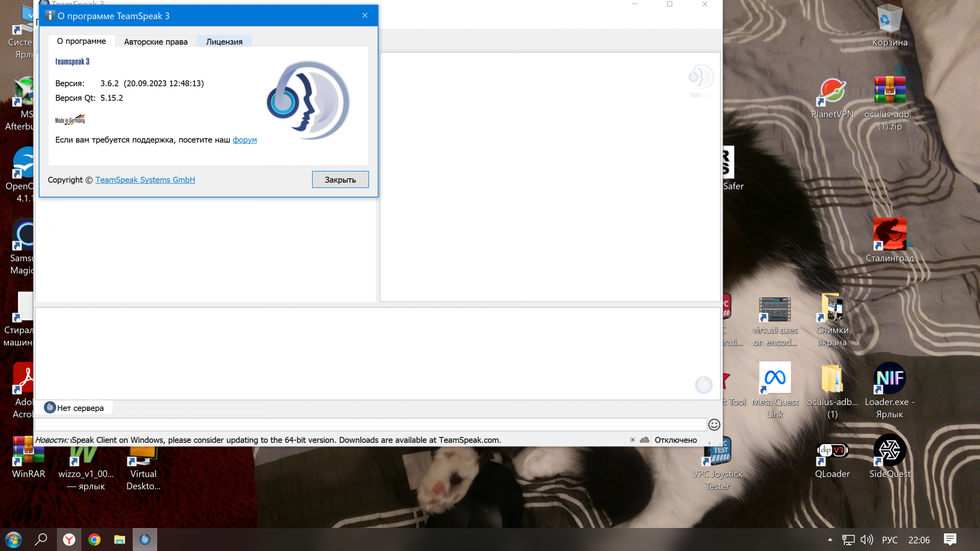Viewport: 980px width, 551px height.
Task: Open virtual axes on encod... shortcut
Action: (775, 322)
